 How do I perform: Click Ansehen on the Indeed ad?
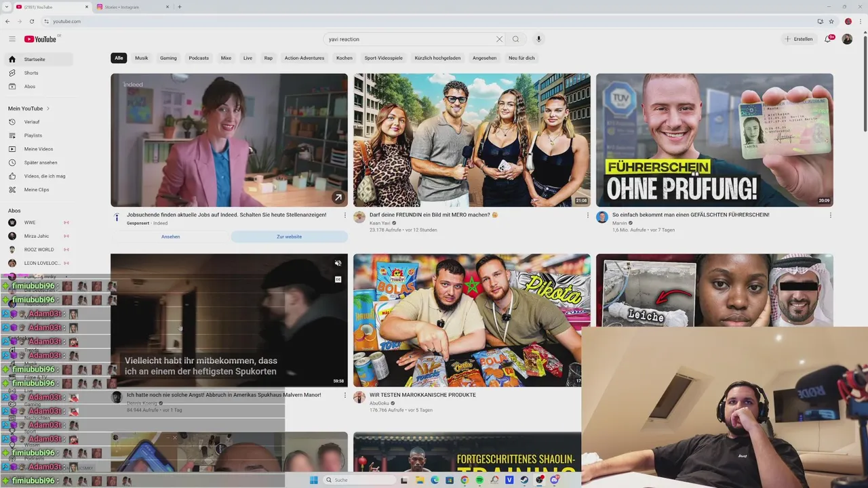(170, 237)
